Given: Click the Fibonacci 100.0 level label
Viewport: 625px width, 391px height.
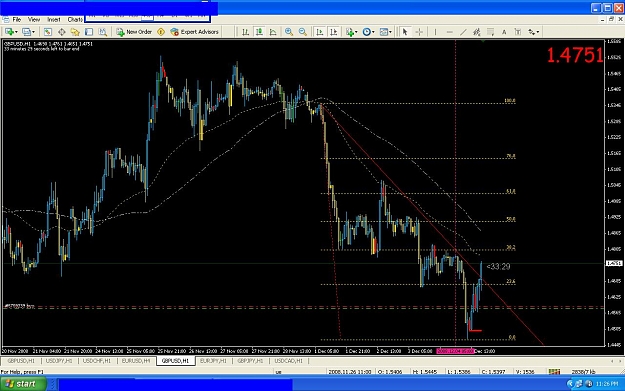Looking at the screenshot, I should click(x=510, y=101).
